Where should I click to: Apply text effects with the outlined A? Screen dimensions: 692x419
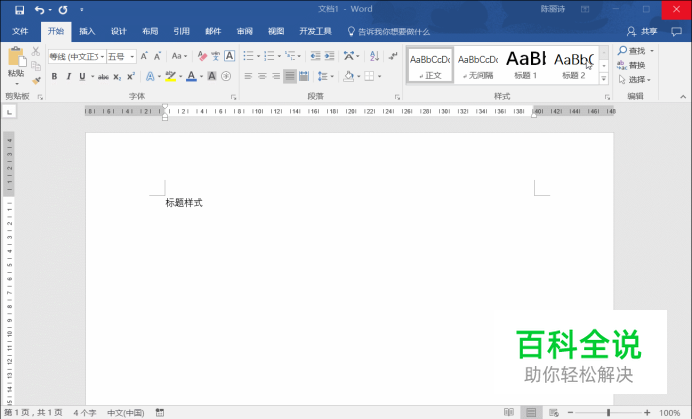pos(150,76)
